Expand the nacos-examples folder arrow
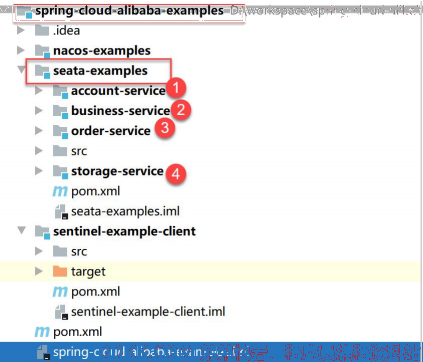423x362 pixels. tap(21, 50)
